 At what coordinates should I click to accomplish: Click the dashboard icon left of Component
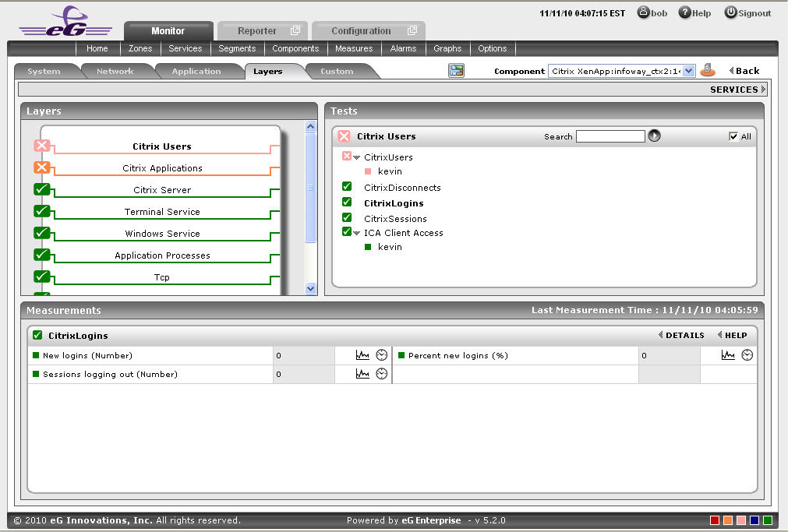456,70
